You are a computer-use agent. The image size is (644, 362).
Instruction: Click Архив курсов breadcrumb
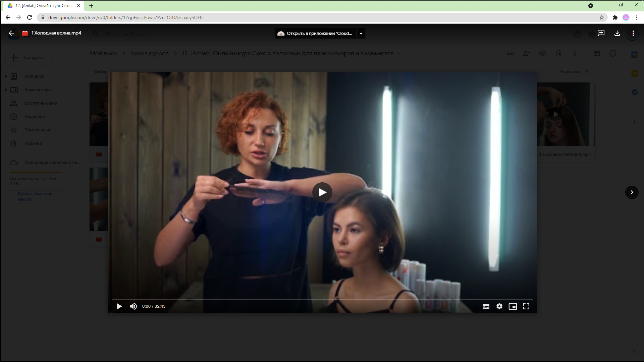[149, 53]
